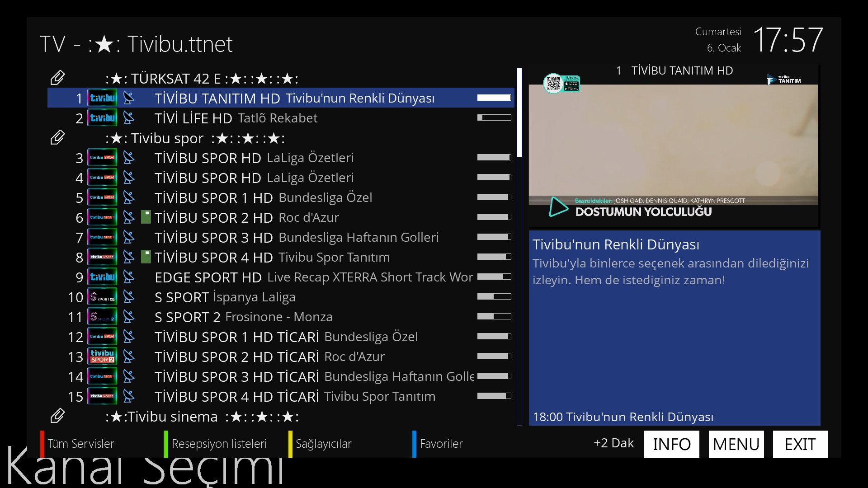Click the satellite dish icon for TİVİ LİFE HD
868x488 pixels.
click(x=129, y=118)
